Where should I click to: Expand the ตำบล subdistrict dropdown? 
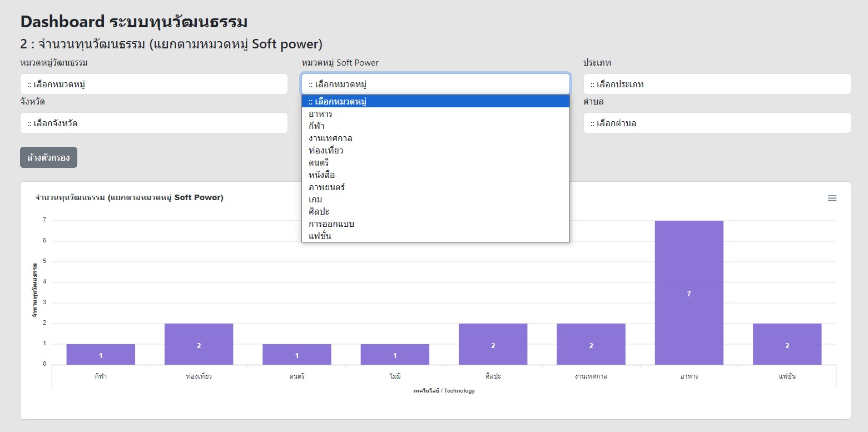tap(717, 123)
